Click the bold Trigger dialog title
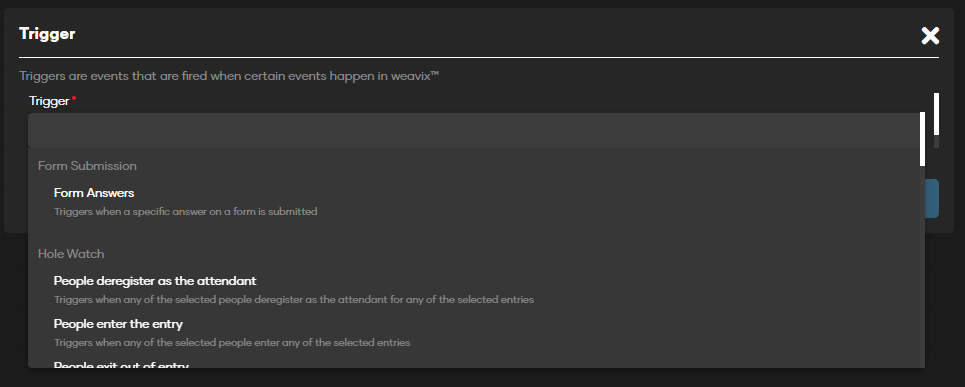The height and width of the screenshot is (387, 965). tap(47, 34)
